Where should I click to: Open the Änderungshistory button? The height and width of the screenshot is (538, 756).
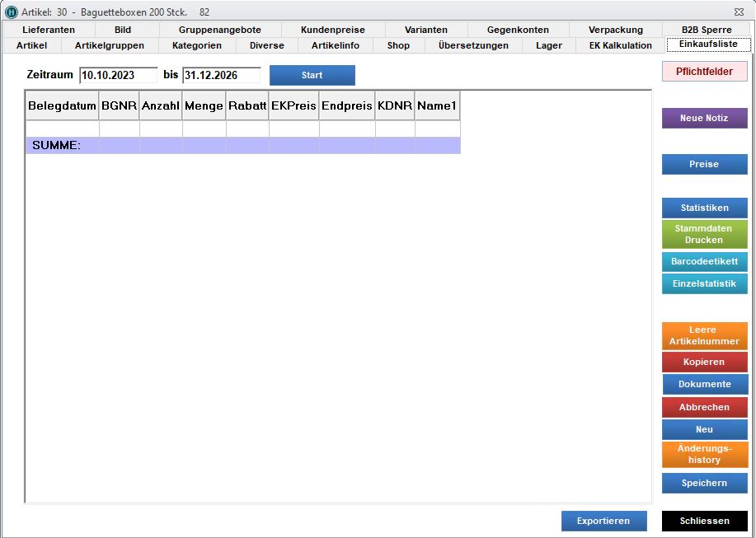pos(704,454)
